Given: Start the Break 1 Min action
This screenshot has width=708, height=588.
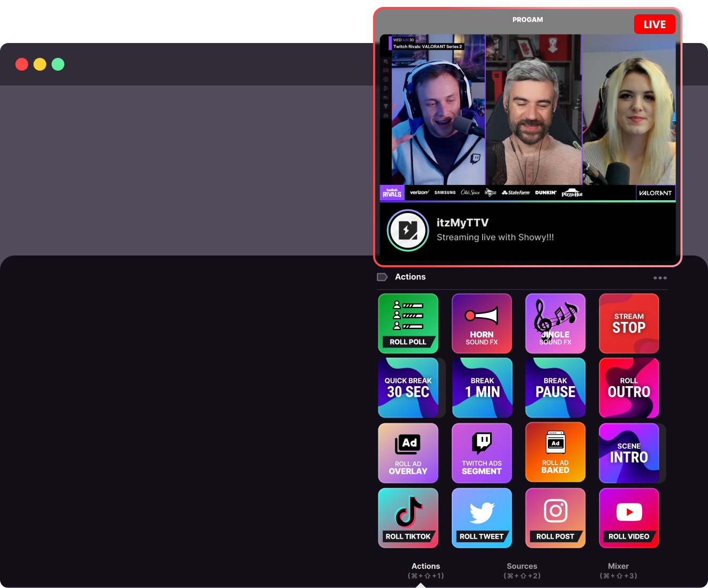Looking at the screenshot, I should click(x=482, y=388).
